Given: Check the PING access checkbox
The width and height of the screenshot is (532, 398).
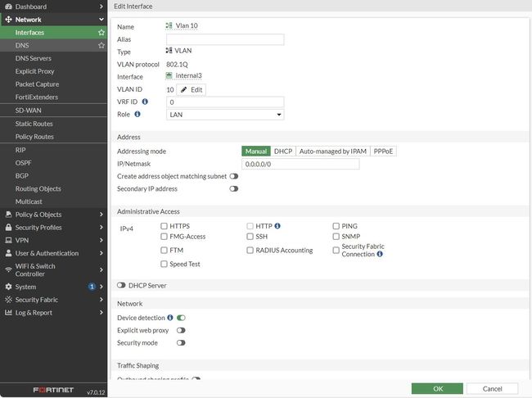Looking at the screenshot, I should 336,226.
